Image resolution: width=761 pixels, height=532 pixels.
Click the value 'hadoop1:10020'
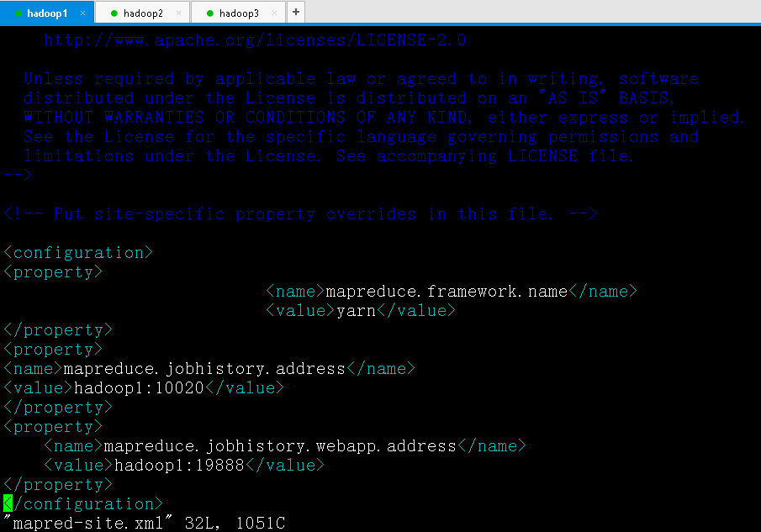click(x=139, y=388)
